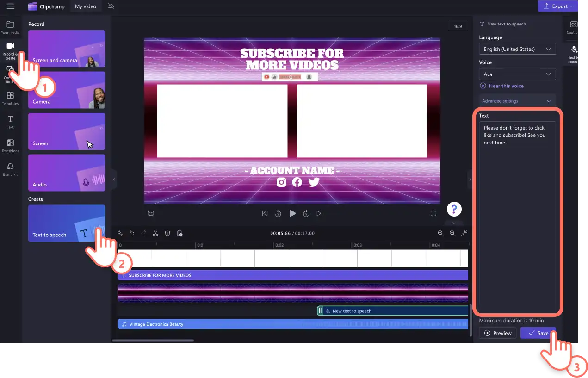Click the Twitter icon in preview
The height and width of the screenshot is (378, 588).
tap(314, 182)
